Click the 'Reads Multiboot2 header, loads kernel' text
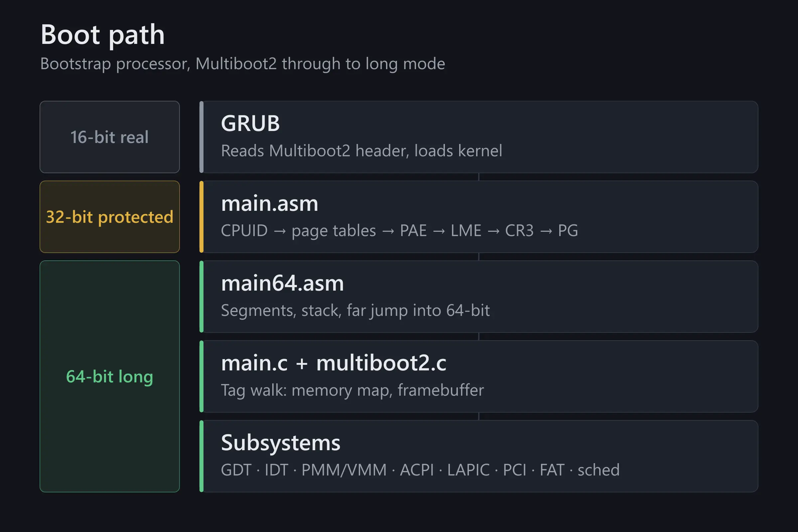This screenshot has height=532, width=798. 361,151
